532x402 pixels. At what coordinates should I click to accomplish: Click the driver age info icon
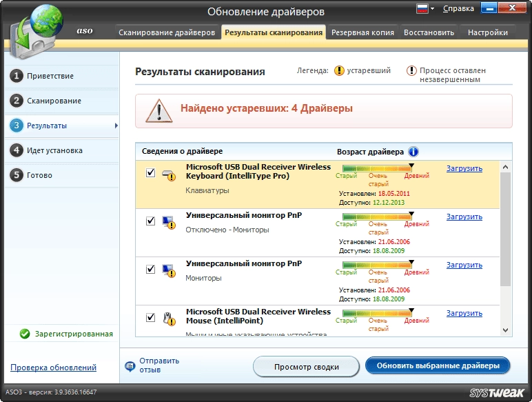click(413, 152)
